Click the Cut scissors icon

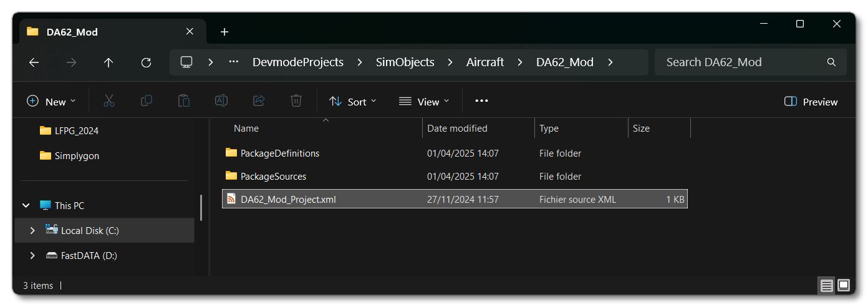click(x=109, y=101)
